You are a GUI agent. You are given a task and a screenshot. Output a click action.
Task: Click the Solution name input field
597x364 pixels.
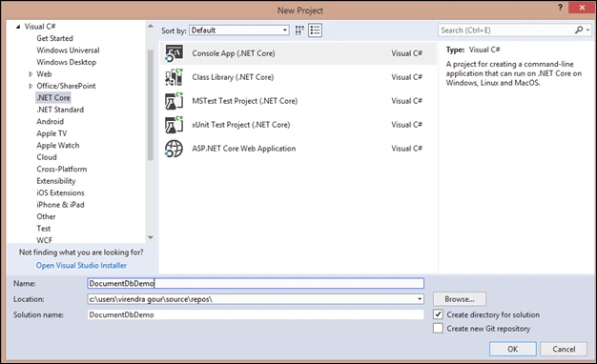(256, 314)
